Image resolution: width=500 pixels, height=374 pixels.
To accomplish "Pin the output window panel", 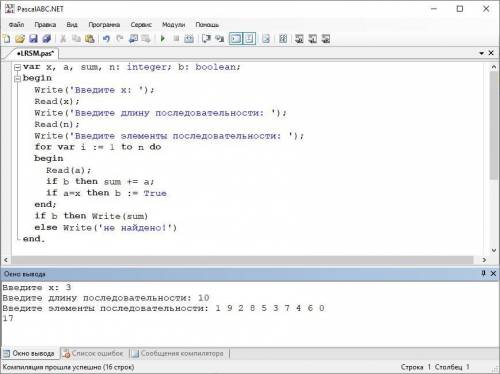I will tap(483, 274).
